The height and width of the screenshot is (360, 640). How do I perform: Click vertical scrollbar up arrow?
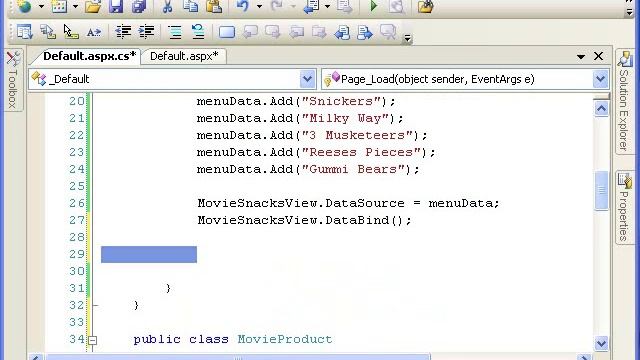601,109
